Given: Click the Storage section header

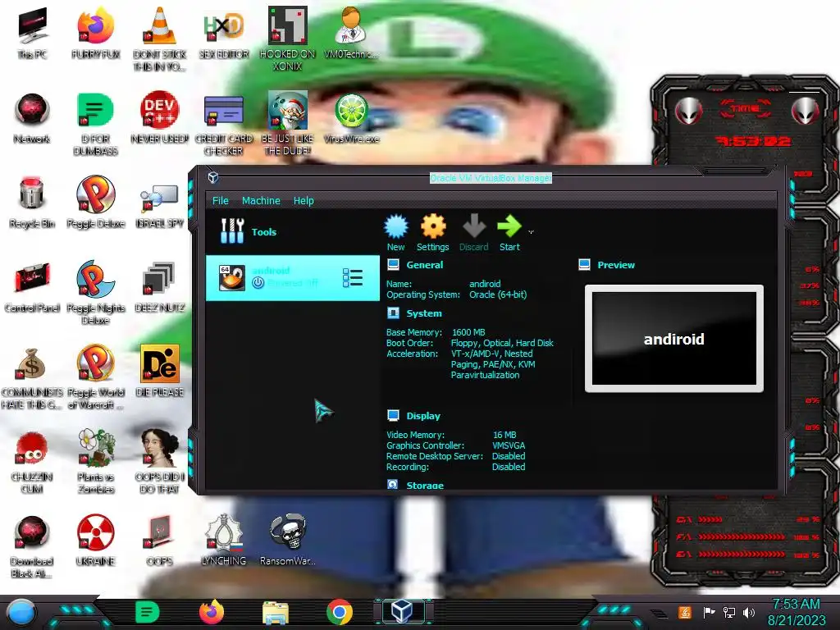Looking at the screenshot, I should click(x=425, y=486).
